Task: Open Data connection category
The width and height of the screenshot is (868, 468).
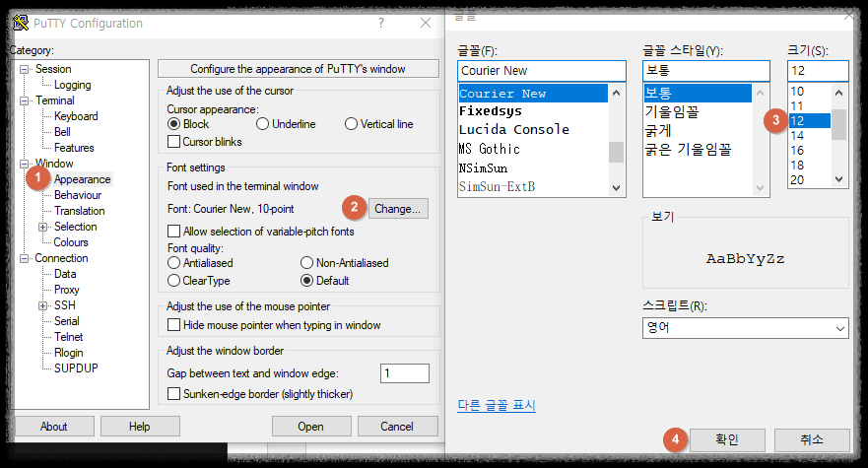Action: (x=65, y=274)
